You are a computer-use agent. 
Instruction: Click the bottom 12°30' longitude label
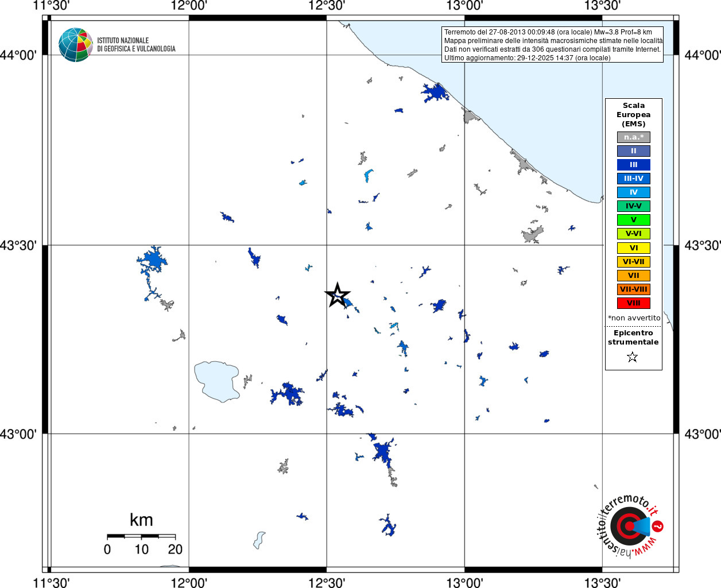click(327, 582)
